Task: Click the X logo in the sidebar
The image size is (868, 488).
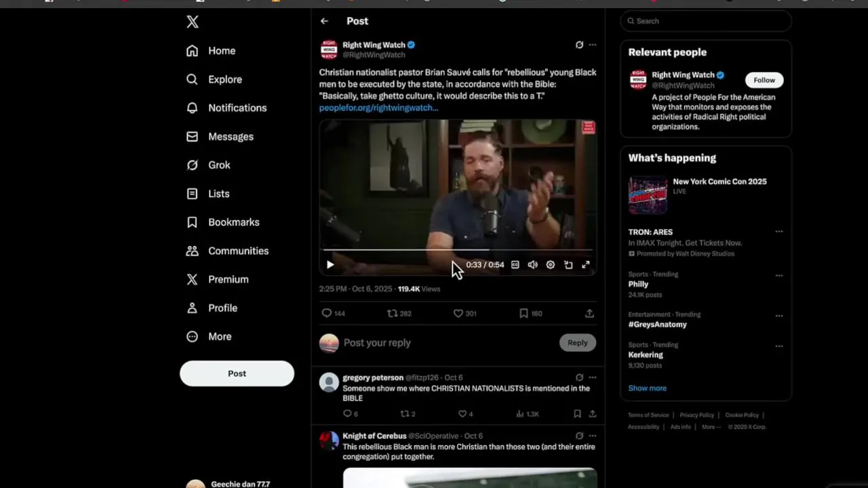Action: point(193,22)
